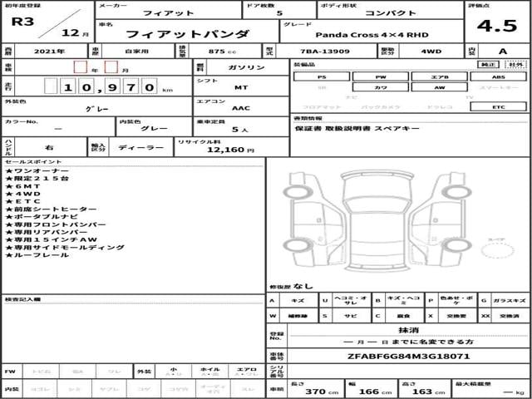
Task: Click the 社外 aftermarket label button
Action: click(515, 64)
